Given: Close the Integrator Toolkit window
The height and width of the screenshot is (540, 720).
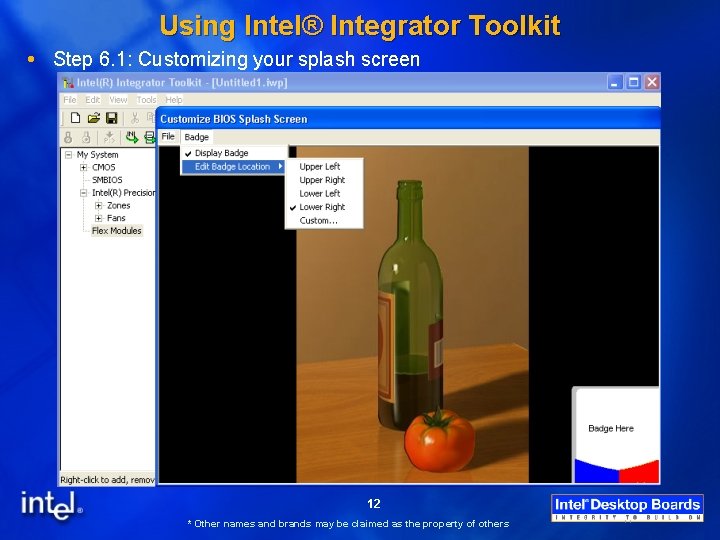Looking at the screenshot, I should click(x=652, y=83).
